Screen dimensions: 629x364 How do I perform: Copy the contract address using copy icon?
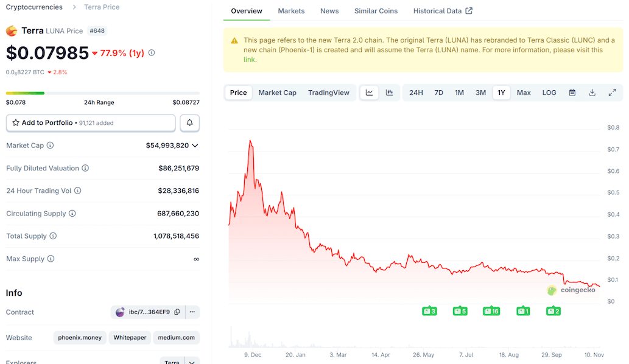[x=177, y=312]
